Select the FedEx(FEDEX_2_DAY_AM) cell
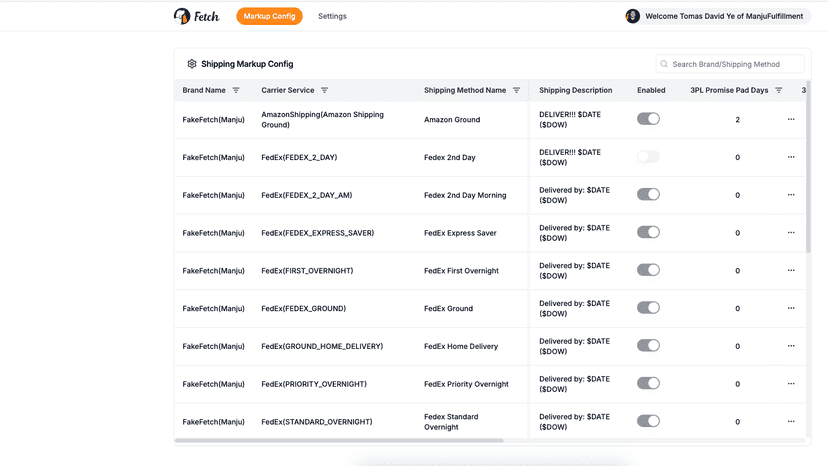828x466 pixels. point(307,195)
